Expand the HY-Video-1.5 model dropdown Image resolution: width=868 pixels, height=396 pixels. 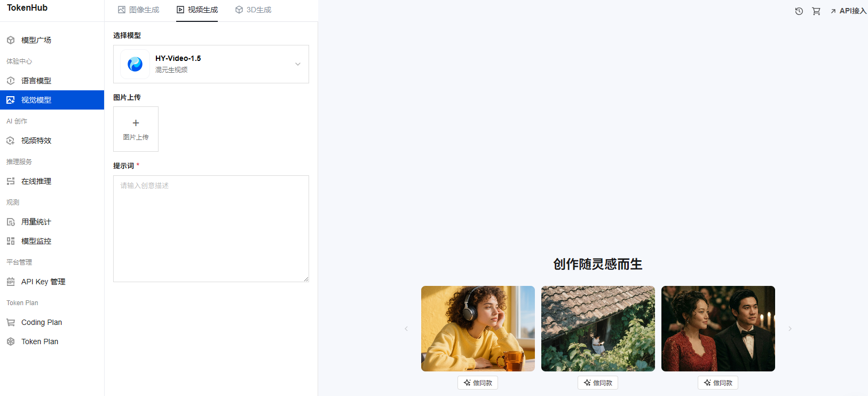298,64
